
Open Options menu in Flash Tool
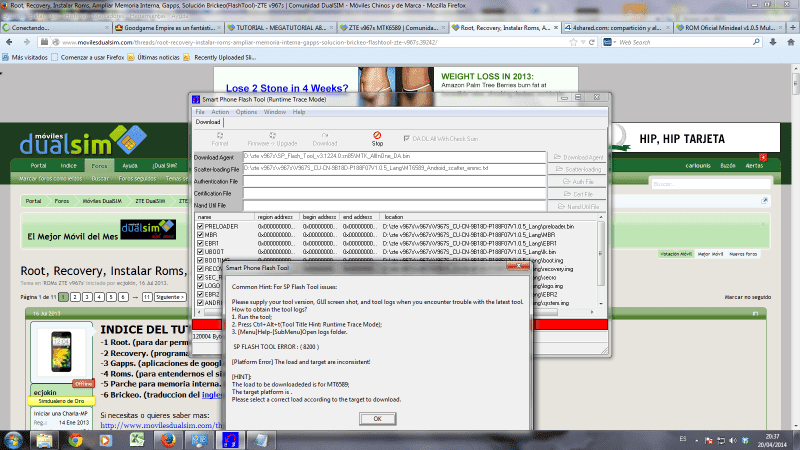246,112
